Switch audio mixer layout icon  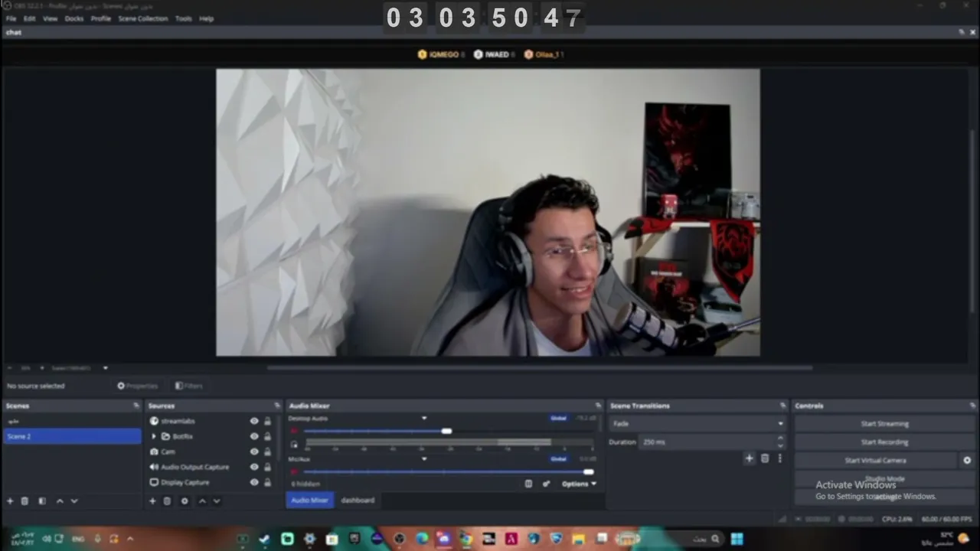point(528,484)
